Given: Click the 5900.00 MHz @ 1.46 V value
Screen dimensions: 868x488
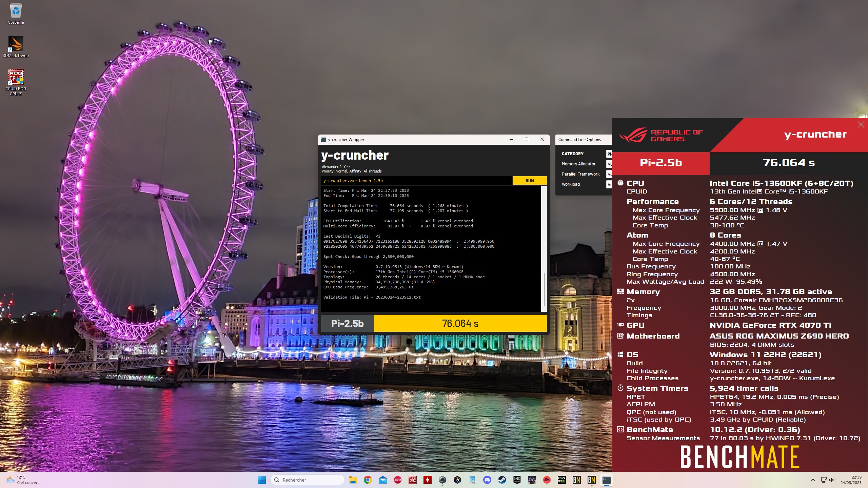Looking at the screenshot, I should pyautogui.click(x=748, y=210).
